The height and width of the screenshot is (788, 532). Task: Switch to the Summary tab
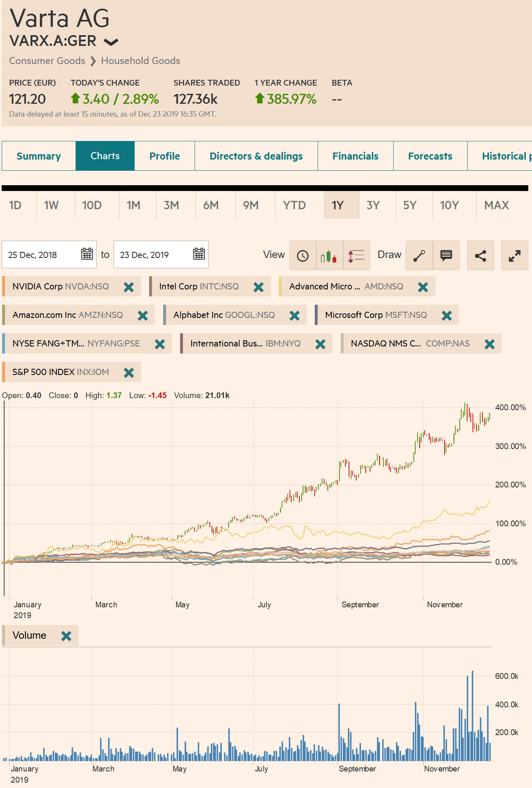click(39, 156)
